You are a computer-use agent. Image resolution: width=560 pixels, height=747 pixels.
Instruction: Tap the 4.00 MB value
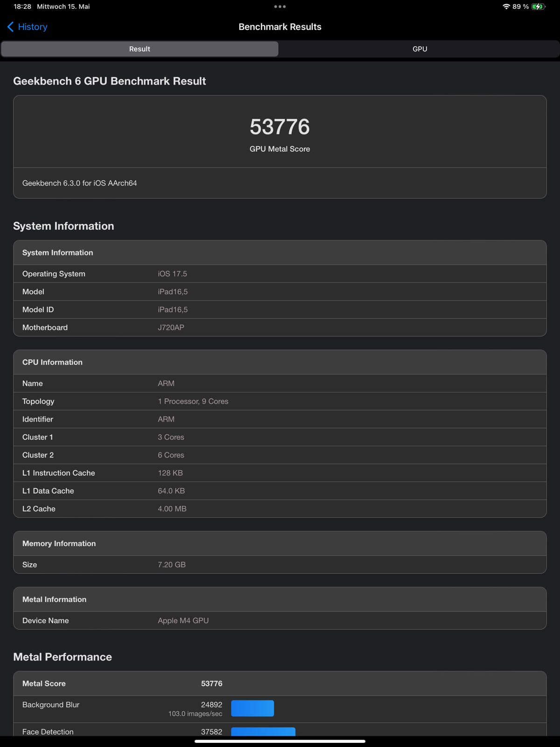click(x=172, y=509)
